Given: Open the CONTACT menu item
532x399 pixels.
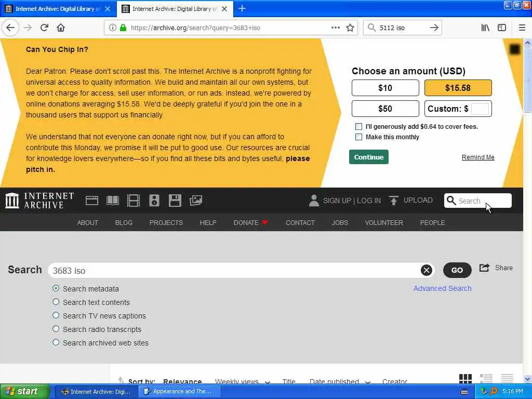Looking at the screenshot, I should click(300, 222).
